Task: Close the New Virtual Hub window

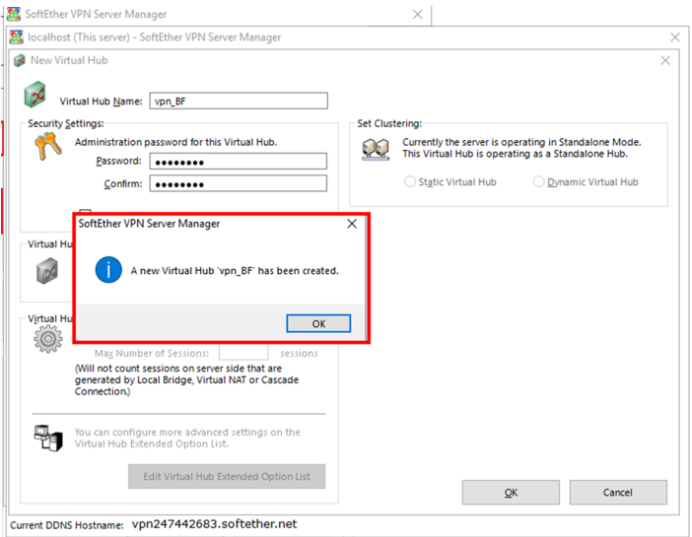Action: [x=666, y=60]
